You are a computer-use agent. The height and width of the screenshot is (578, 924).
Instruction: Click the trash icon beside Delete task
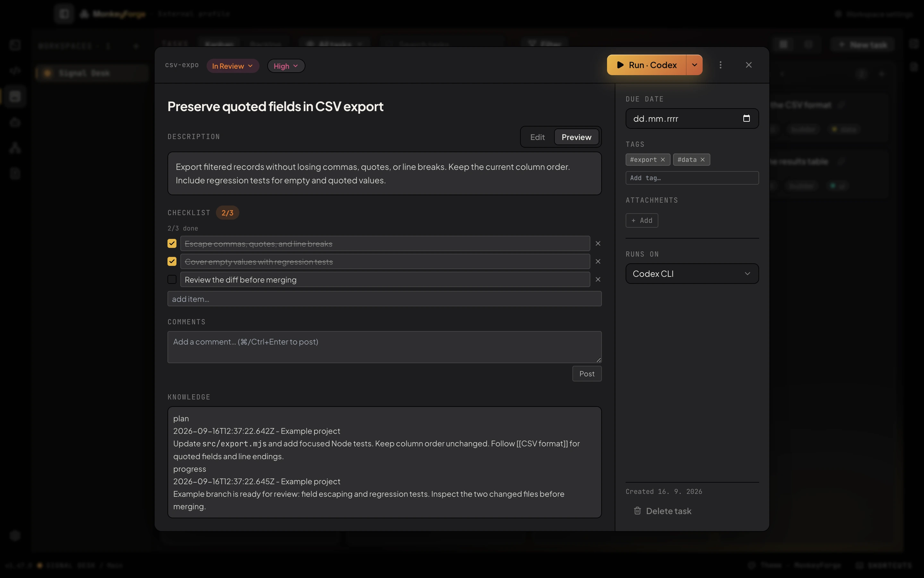(x=637, y=511)
